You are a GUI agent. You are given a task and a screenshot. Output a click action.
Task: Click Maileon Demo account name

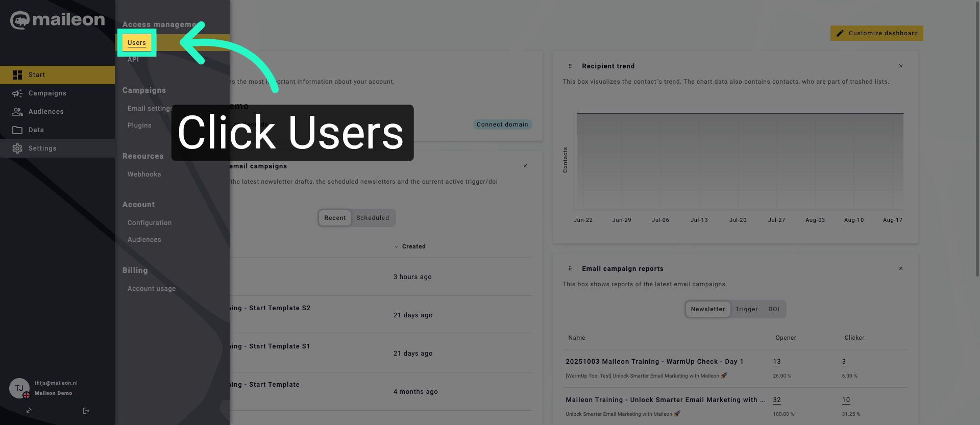pyautogui.click(x=54, y=393)
